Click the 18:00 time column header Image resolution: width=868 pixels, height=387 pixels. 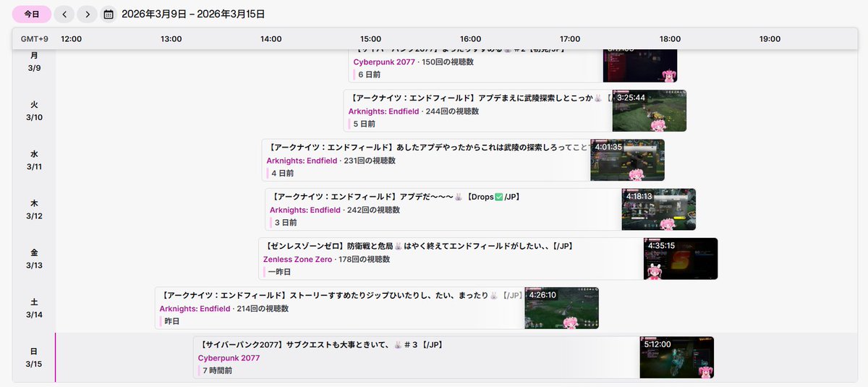[670, 39]
